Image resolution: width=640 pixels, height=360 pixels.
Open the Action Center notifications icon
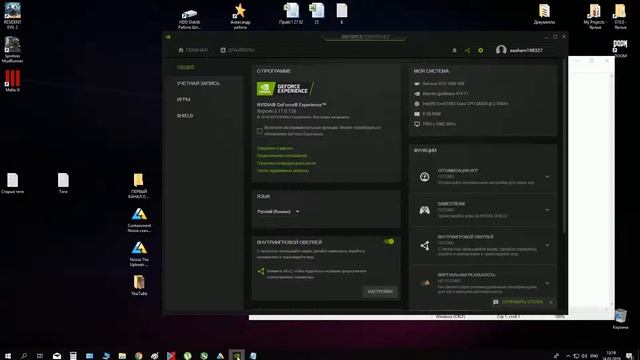coord(629,356)
